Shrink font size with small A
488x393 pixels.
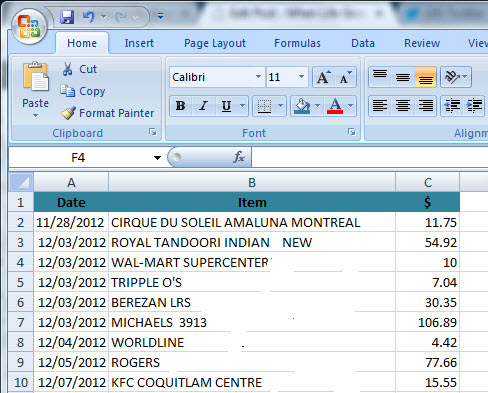click(x=345, y=77)
